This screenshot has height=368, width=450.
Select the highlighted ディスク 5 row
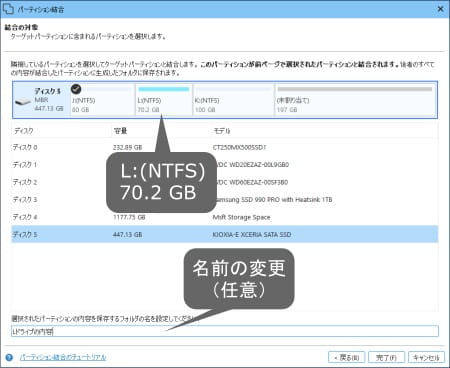click(225, 234)
